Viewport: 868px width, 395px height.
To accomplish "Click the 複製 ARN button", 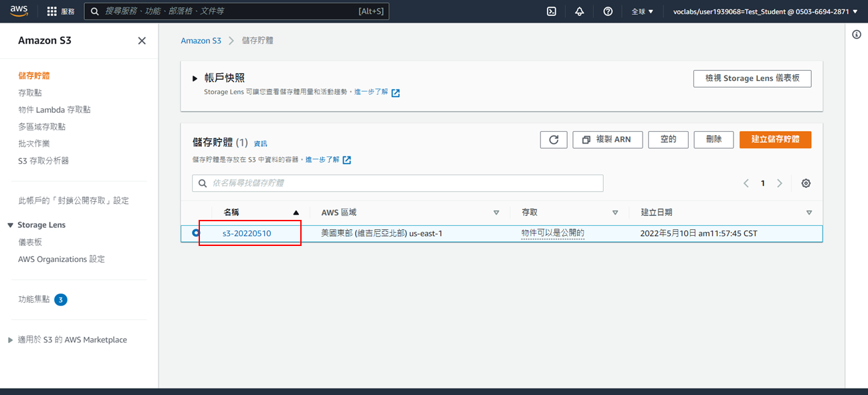I will click(x=607, y=140).
